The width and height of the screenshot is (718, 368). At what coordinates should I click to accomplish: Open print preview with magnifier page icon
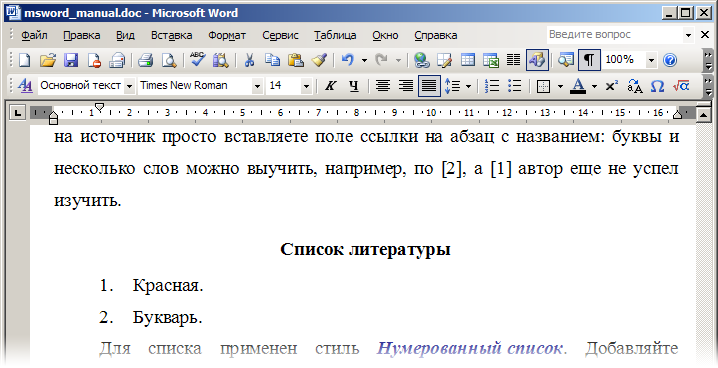169,60
